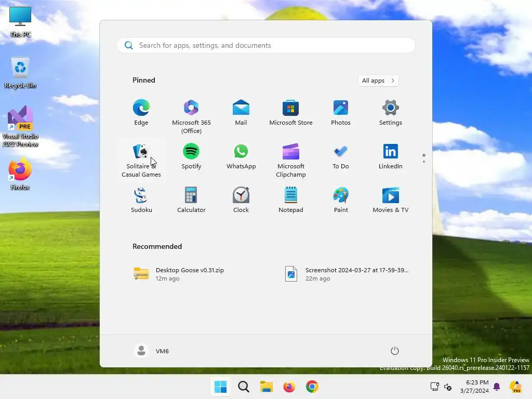Launch Microsoft 365 (Office)
This screenshot has height=399, width=532.
[x=191, y=116]
